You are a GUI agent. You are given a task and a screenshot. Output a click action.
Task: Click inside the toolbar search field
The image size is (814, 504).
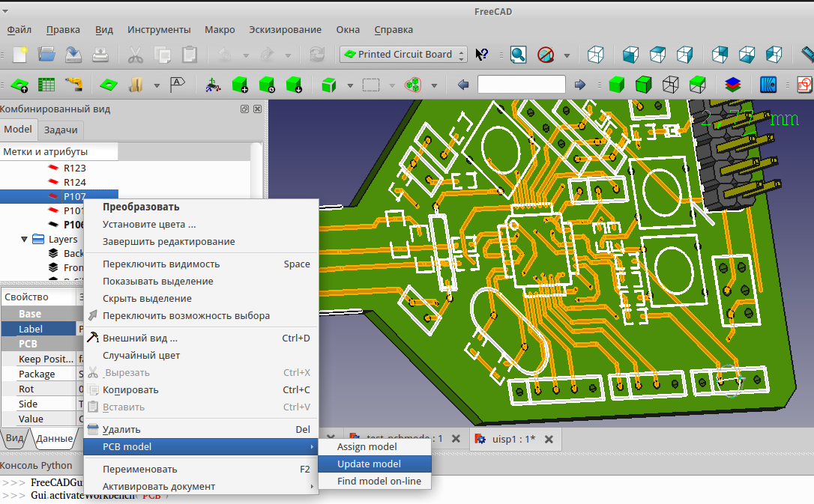522,85
